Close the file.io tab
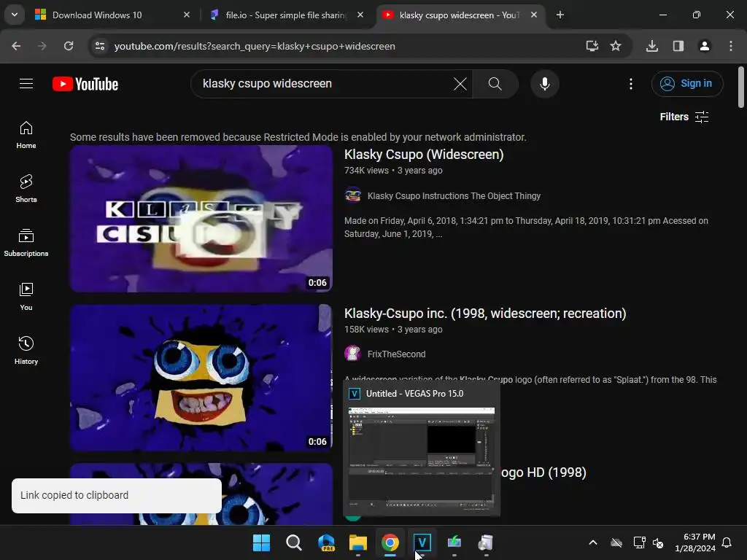The height and width of the screenshot is (560, 747). coord(360,15)
